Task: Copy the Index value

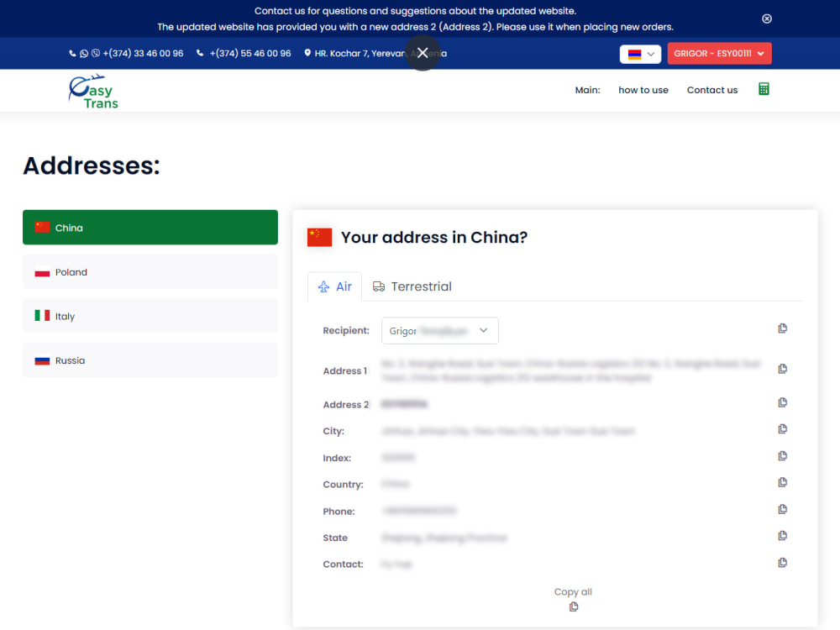Action: 782,456
